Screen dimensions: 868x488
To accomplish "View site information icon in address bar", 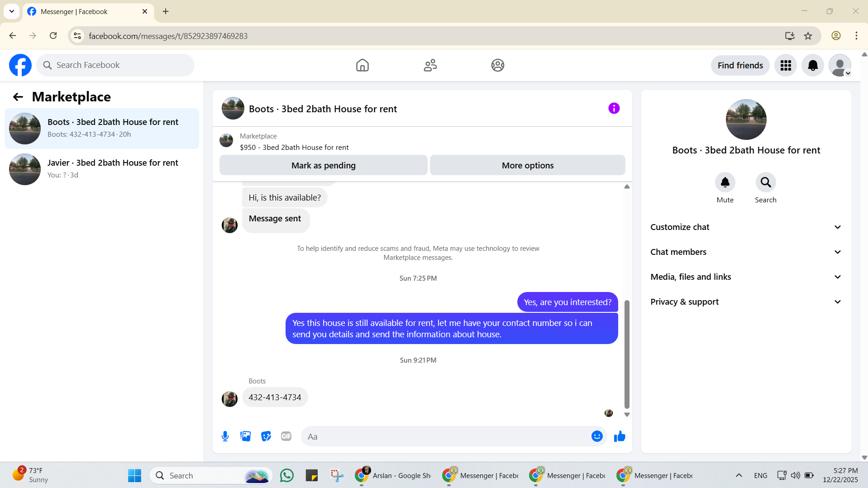I will 77,36.
